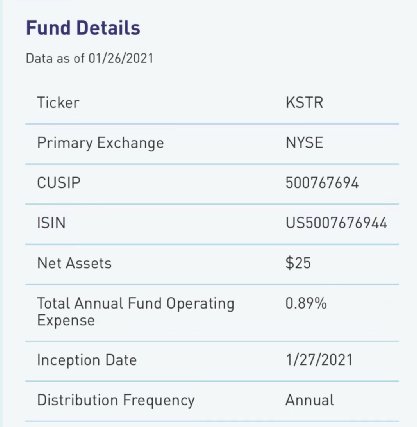Screen dimensions: 417x427
Task: Select the 01/26/2021 date in the subtitle
Action: (x=120, y=58)
